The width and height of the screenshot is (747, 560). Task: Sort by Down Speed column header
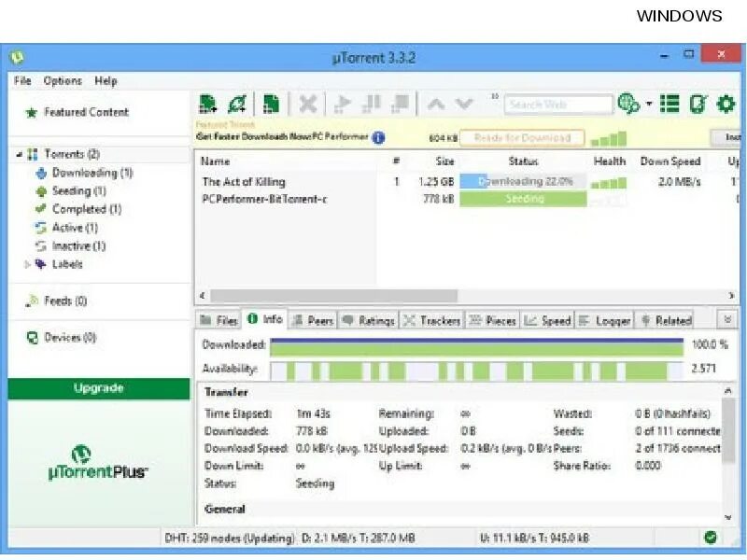coord(670,161)
